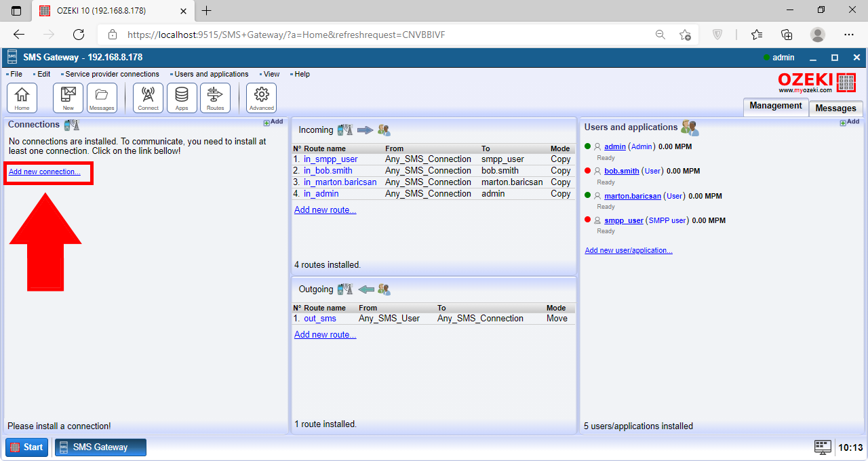Open the out_sms outgoing route
This screenshot has height=461, width=868.
[320, 319]
